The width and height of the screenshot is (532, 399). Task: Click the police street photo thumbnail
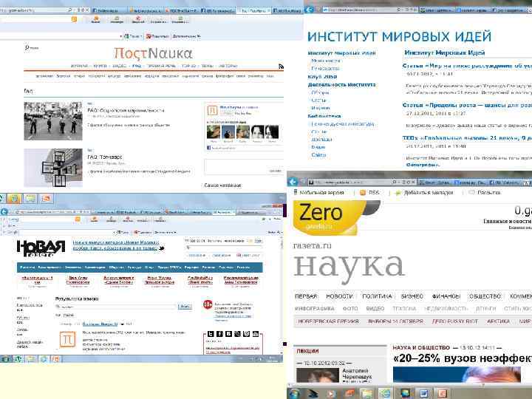(53, 120)
